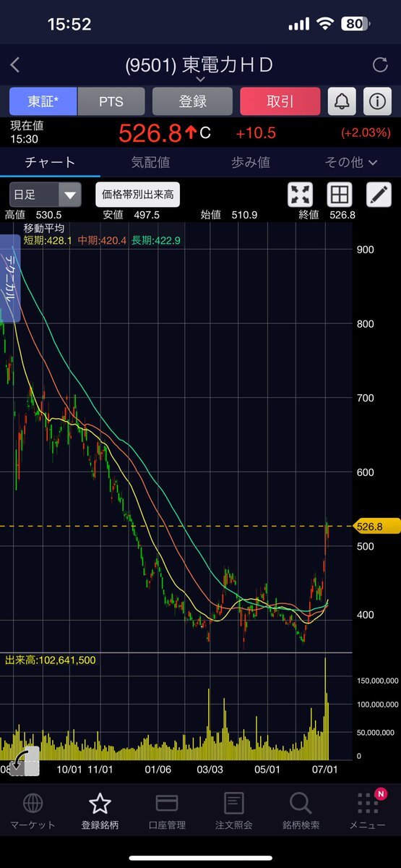Open the stock info icon

(376, 102)
